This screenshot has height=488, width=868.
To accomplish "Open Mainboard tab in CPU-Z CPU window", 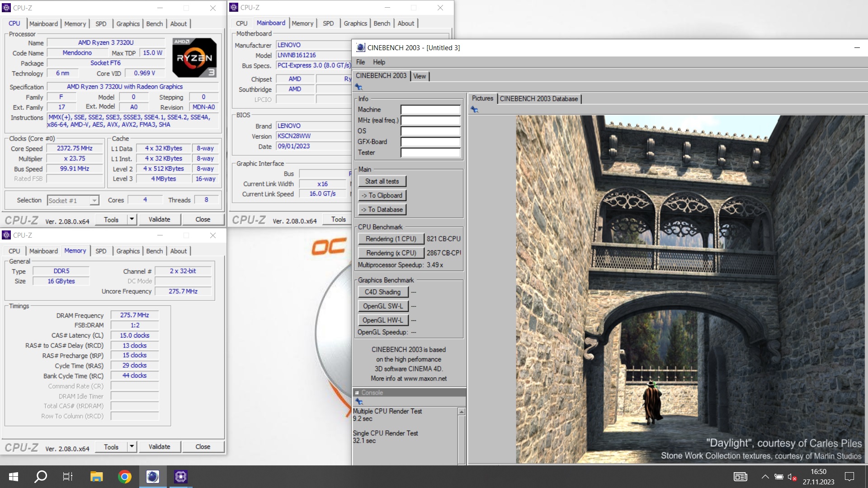I will [x=43, y=23].
